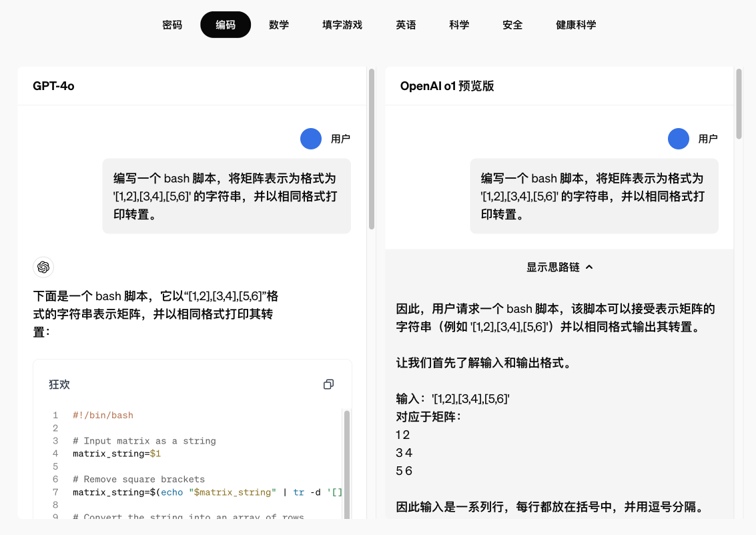Open the 数学 tab
Image resolution: width=756 pixels, height=535 pixels.
point(279,25)
